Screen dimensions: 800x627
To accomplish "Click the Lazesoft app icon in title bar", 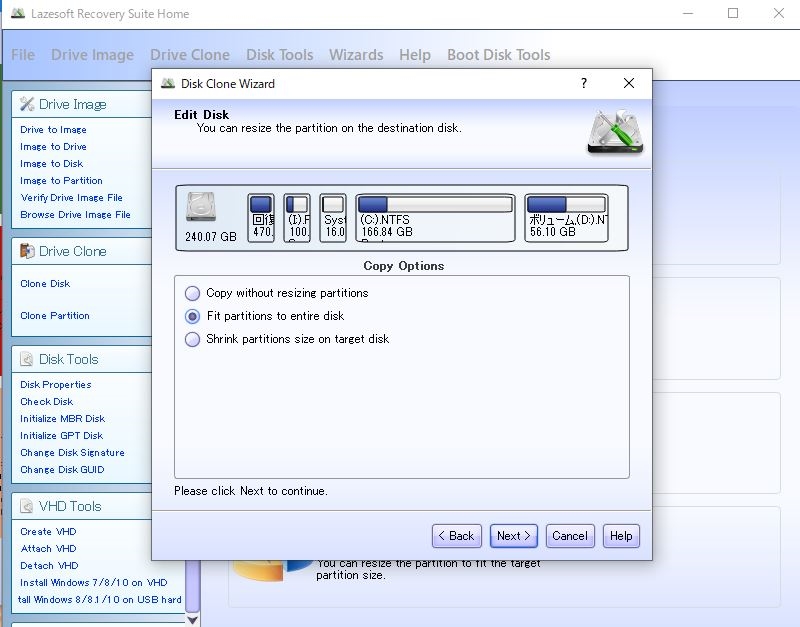I will (x=18, y=13).
